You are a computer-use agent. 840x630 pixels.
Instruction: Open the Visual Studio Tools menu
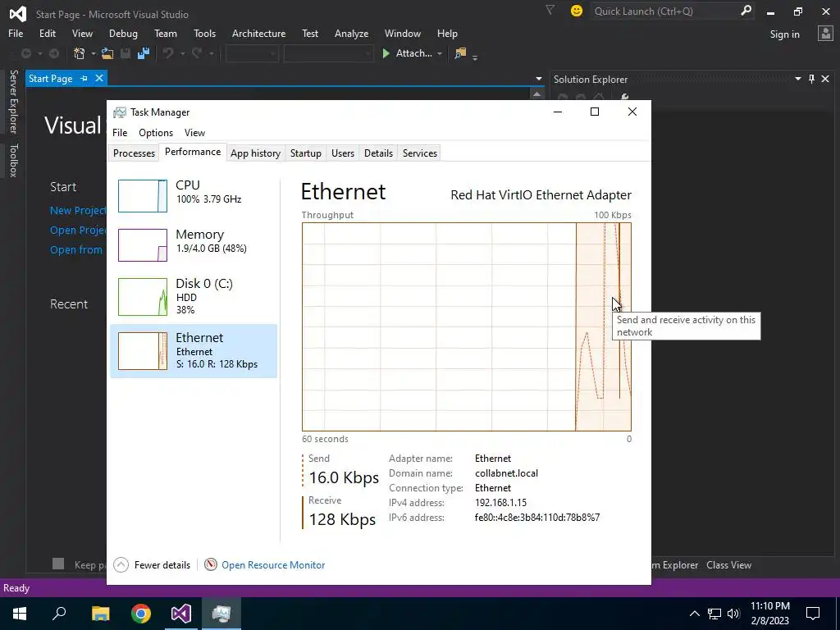pos(204,33)
